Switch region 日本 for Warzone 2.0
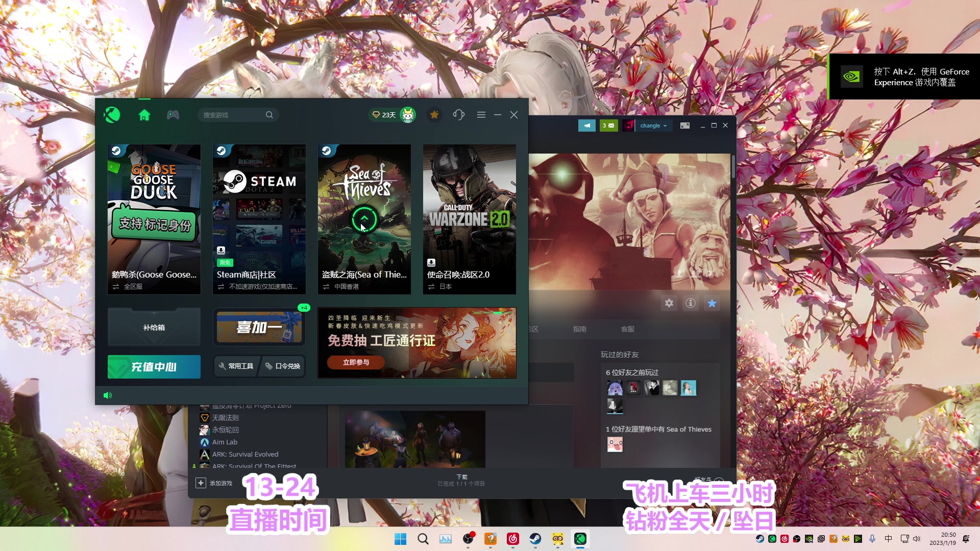Viewport: 980px width, 551px height. click(x=439, y=287)
